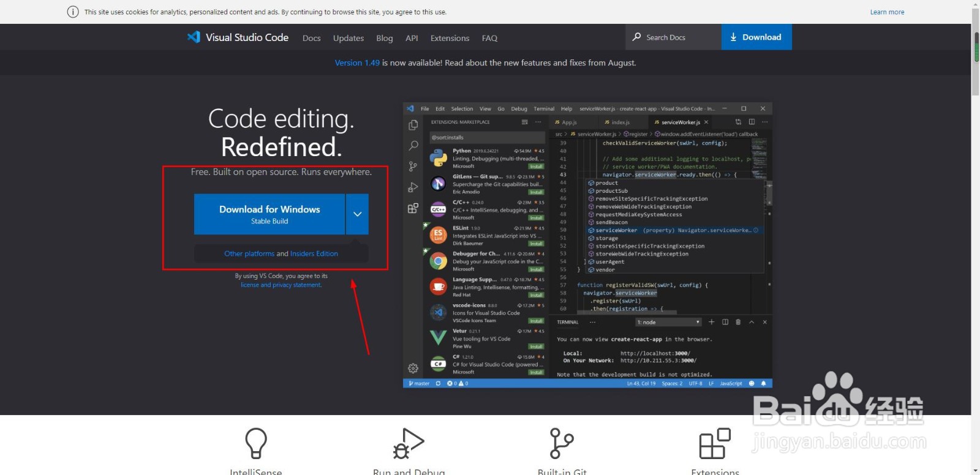
Task: Select Source Control icon in preview activity bar
Action: [413, 166]
